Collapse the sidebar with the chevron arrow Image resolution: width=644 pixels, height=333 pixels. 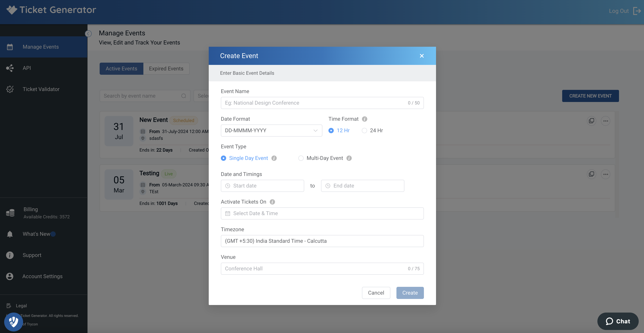point(88,33)
